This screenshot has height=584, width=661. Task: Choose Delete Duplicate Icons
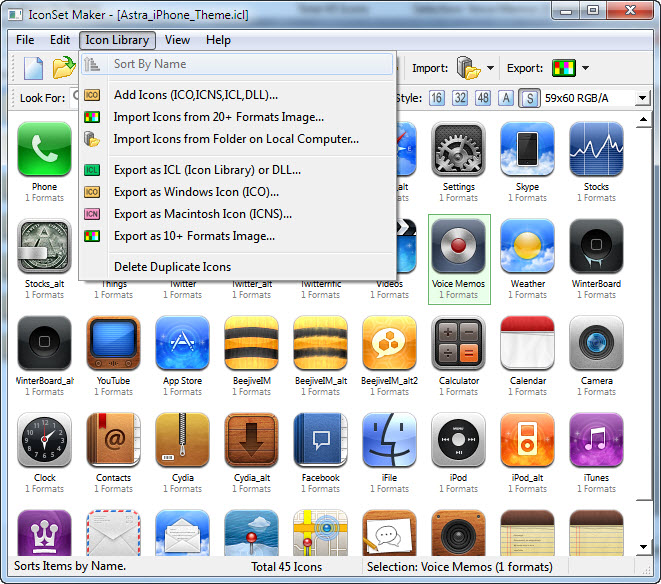pos(237,267)
